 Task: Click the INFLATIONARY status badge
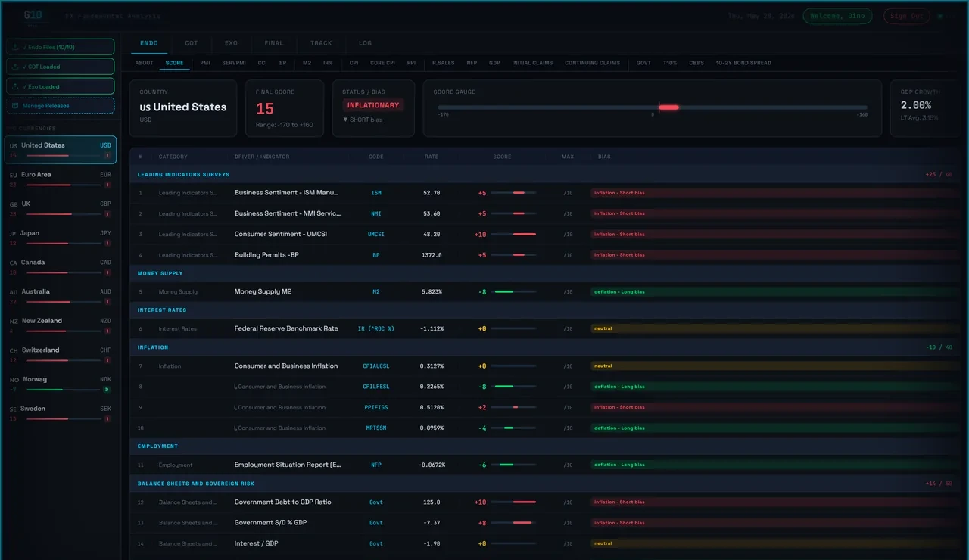point(373,105)
